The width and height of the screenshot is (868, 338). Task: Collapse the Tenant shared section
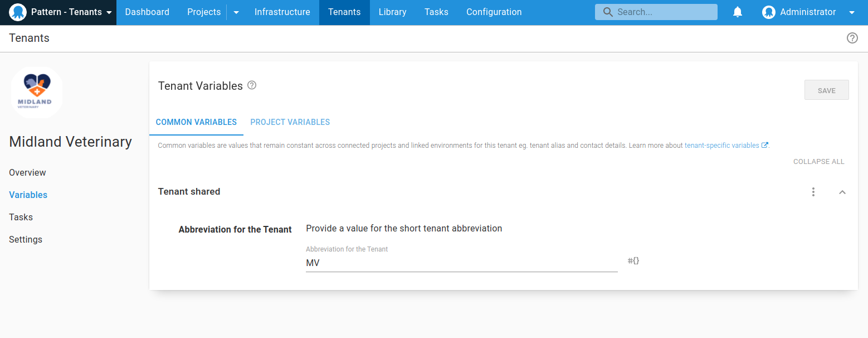[842, 192]
